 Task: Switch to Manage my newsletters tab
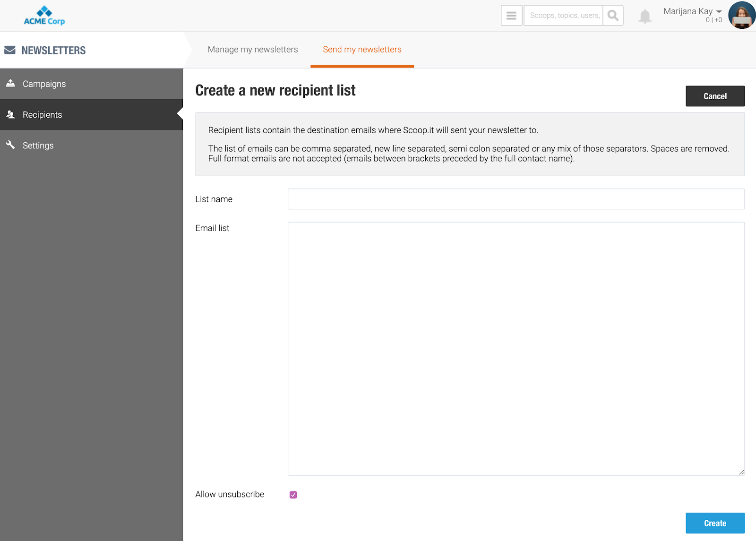click(x=253, y=50)
